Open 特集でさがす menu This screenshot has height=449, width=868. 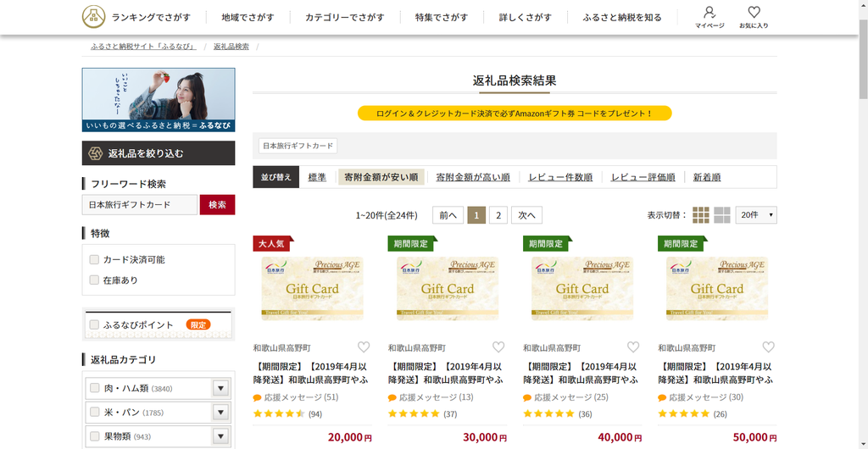point(441,17)
